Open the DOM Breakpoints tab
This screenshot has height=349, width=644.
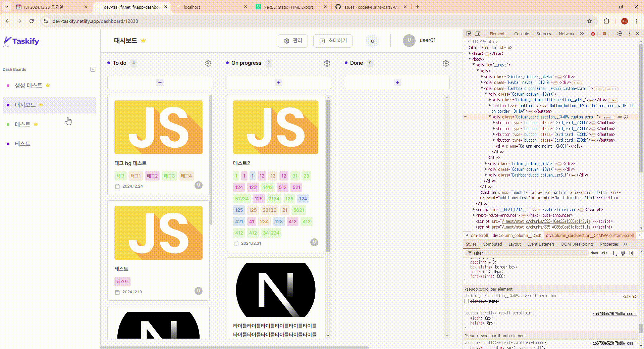(577, 244)
